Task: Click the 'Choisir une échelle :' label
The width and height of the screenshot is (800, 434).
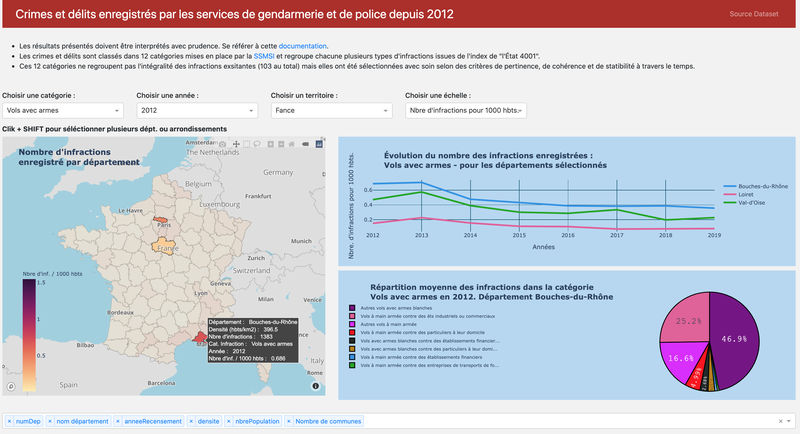Action: 438,95
